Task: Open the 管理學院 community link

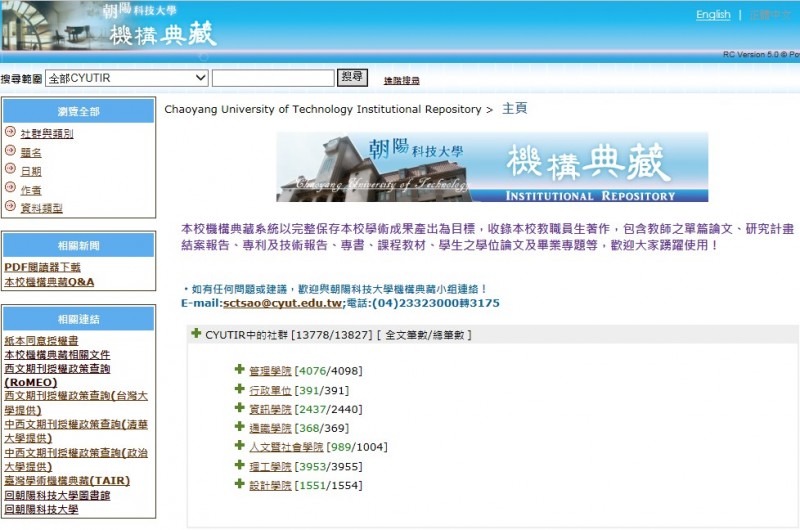Action: click(270, 371)
